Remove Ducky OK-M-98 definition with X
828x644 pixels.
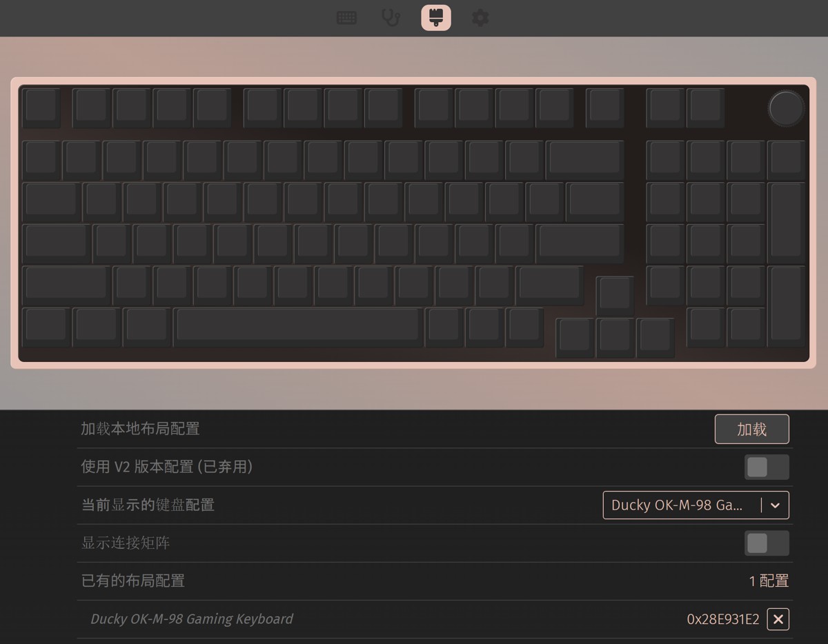click(778, 619)
